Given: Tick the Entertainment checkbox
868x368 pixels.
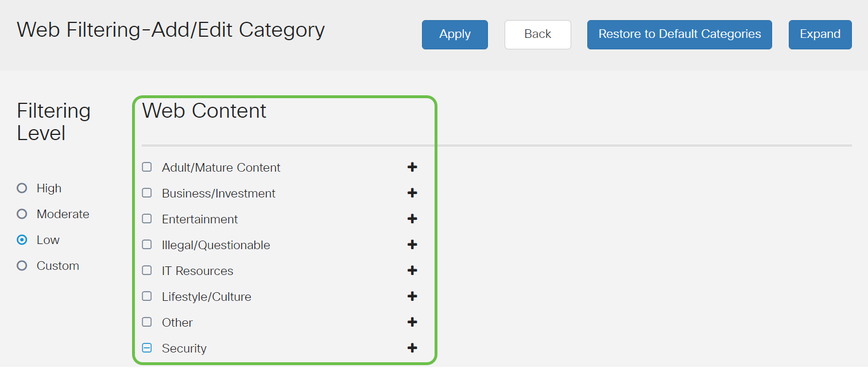Looking at the screenshot, I should [x=147, y=219].
